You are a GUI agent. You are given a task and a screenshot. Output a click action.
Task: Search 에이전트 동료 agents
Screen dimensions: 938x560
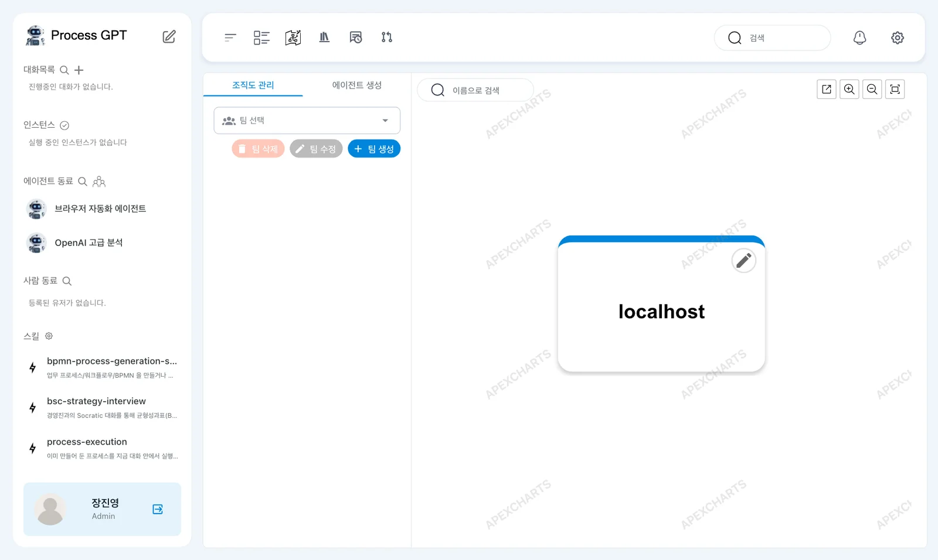(x=83, y=182)
